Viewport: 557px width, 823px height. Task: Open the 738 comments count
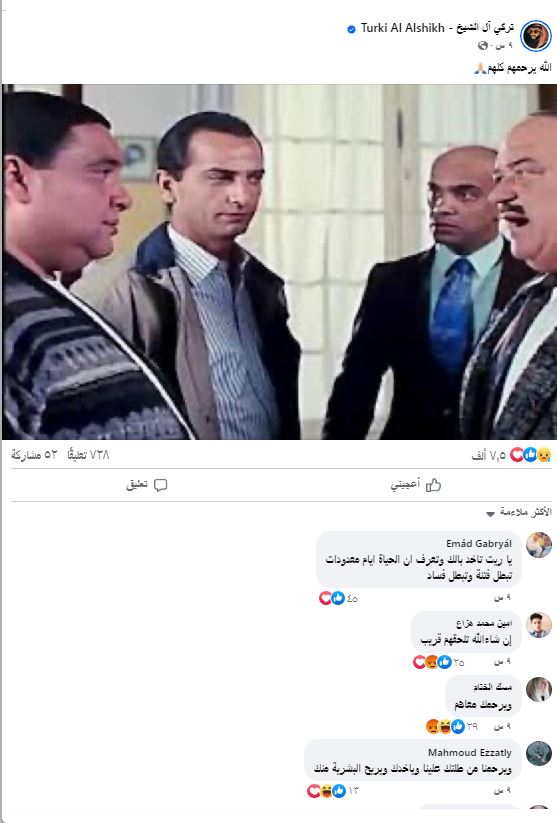tap(88, 455)
